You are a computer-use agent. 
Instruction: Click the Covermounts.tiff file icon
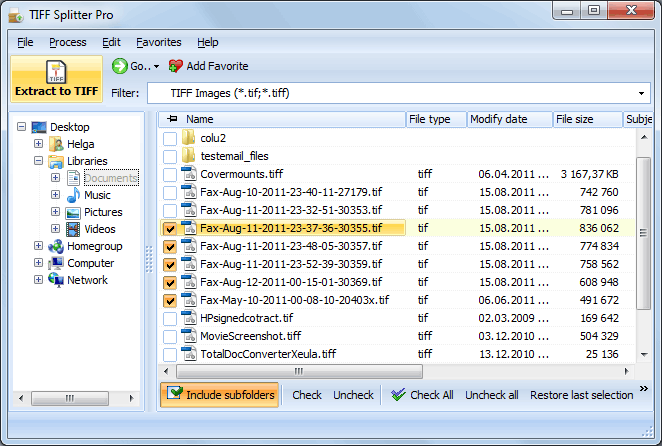(x=189, y=174)
